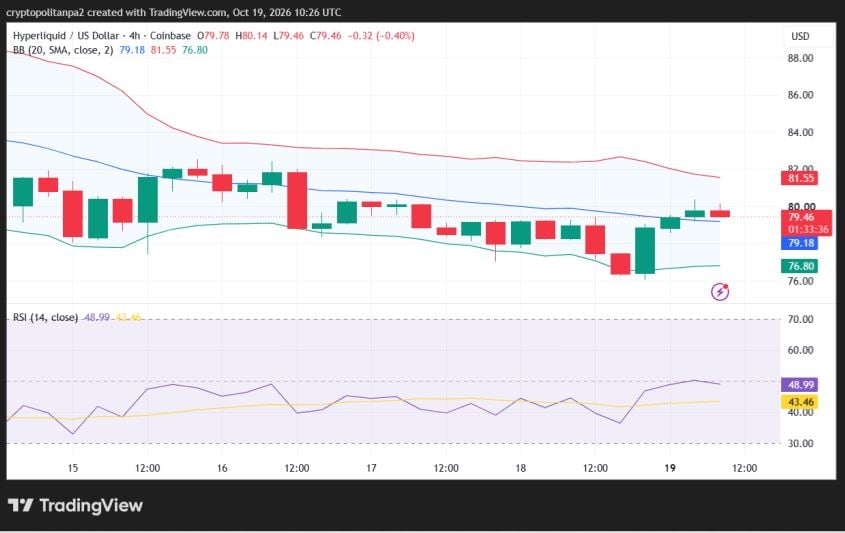
Task: Click the −0.32 (−0.40%) change value
Action: 381,36
